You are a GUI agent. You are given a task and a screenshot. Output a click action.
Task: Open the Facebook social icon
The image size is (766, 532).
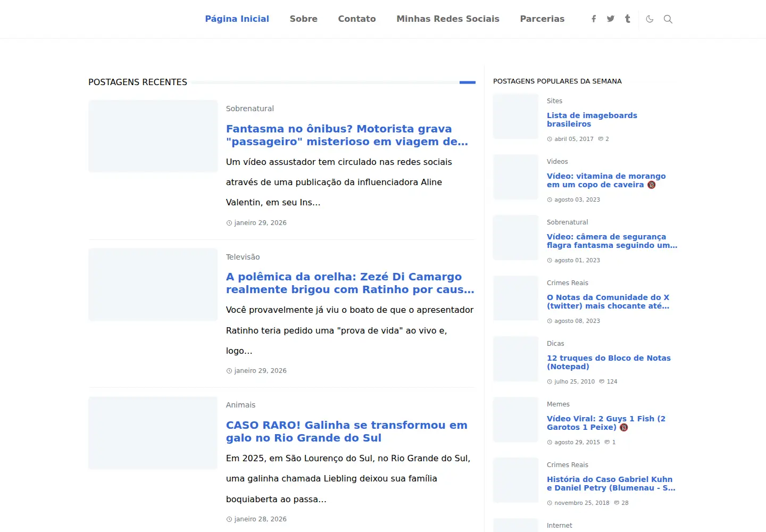[x=594, y=19]
